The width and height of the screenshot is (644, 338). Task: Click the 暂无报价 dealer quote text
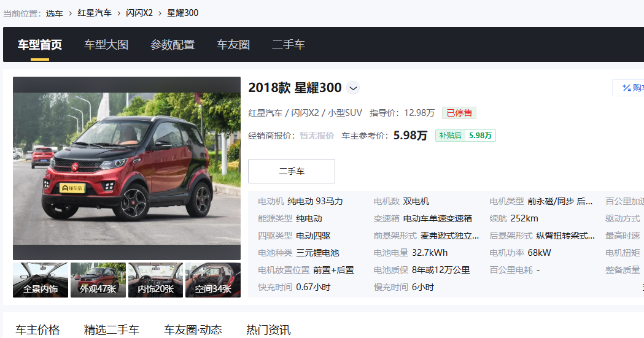(x=317, y=136)
